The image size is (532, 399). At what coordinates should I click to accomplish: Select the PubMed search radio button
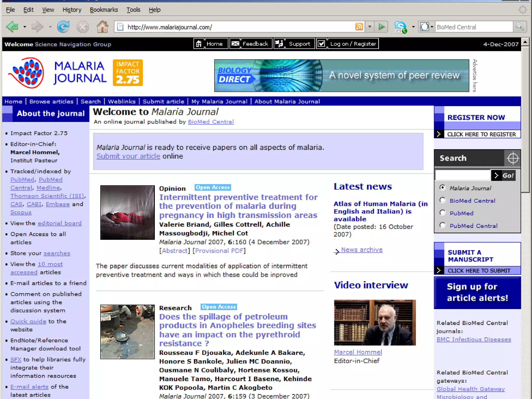coord(443,212)
